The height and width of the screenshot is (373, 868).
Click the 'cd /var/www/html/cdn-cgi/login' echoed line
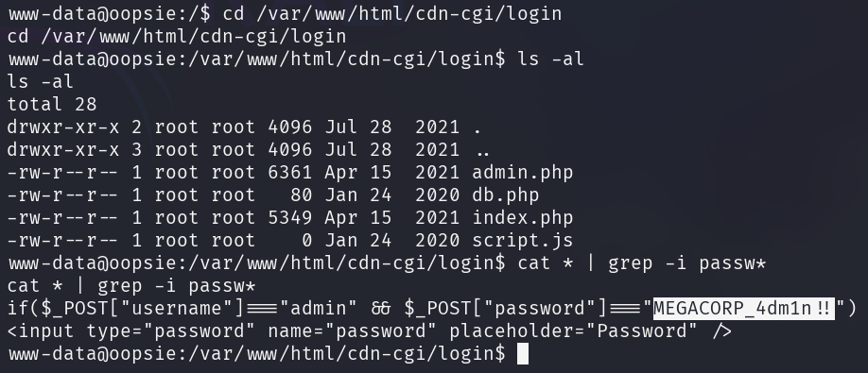177,36
